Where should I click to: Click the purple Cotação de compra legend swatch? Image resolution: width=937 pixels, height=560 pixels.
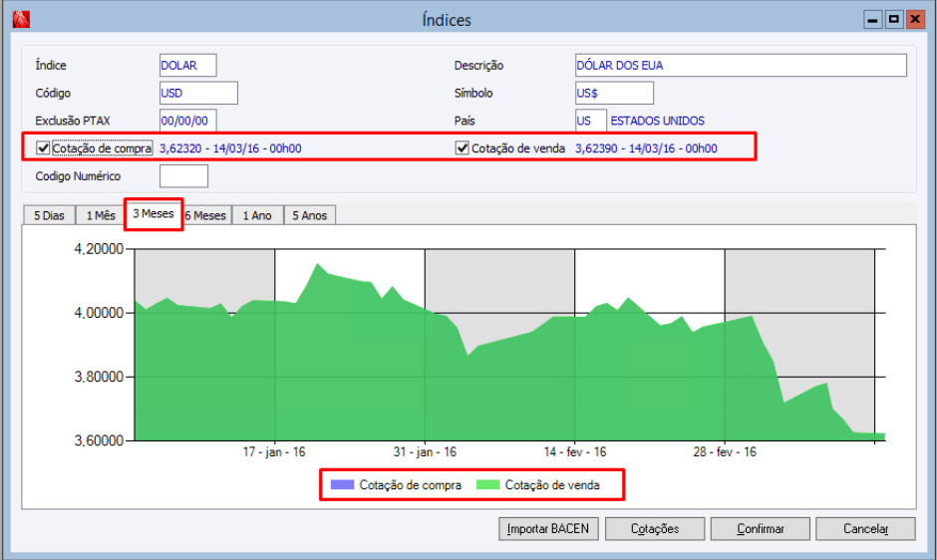pos(343,484)
